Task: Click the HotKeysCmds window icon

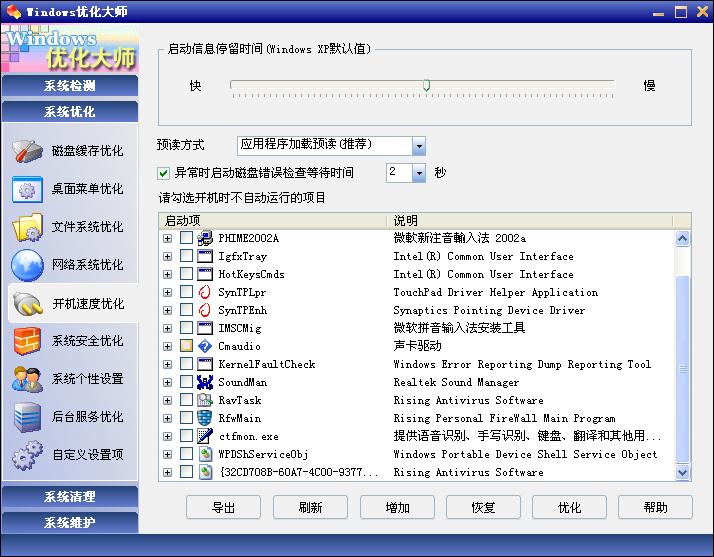Action: click(x=205, y=274)
